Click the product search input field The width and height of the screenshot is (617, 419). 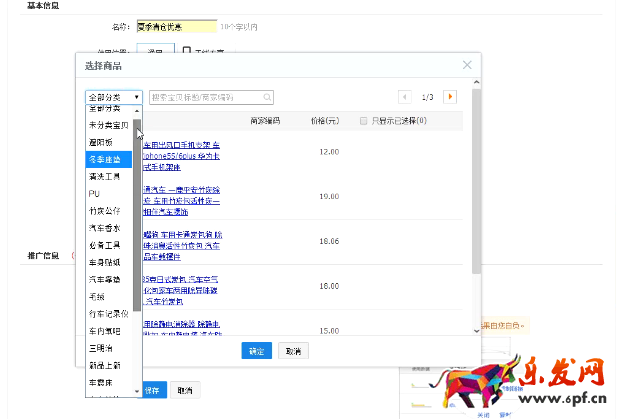point(206,97)
